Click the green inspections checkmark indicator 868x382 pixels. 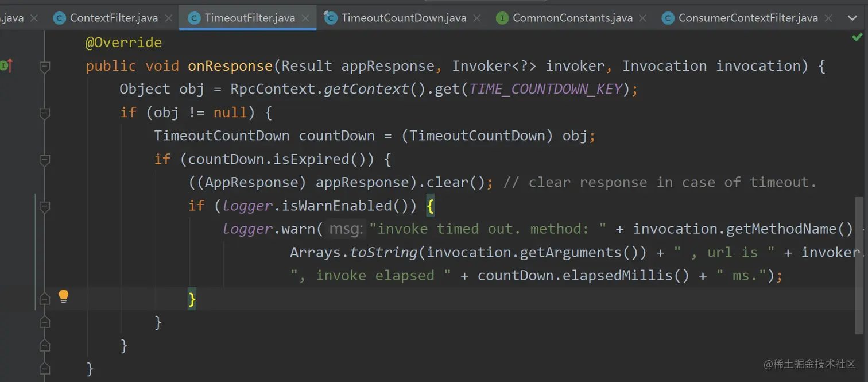coord(856,36)
